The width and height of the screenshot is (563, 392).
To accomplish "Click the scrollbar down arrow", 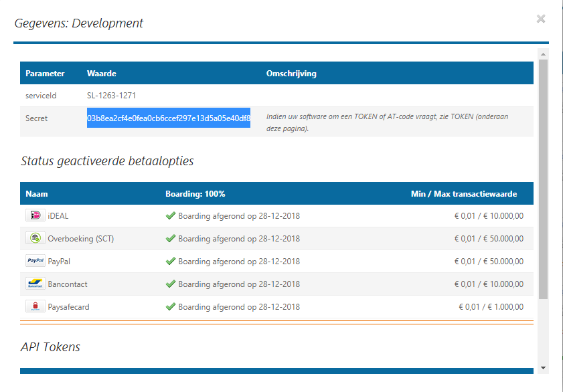I will coord(543,367).
